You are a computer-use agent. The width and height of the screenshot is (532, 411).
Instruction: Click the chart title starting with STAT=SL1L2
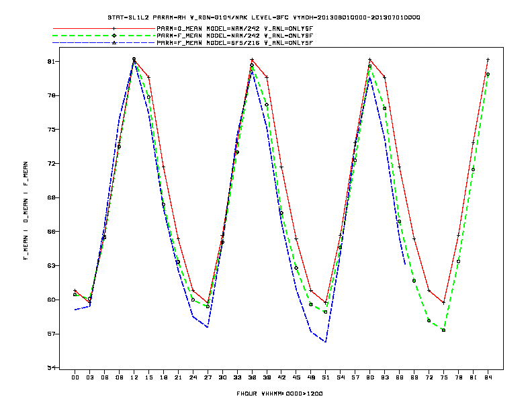tap(264, 17)
